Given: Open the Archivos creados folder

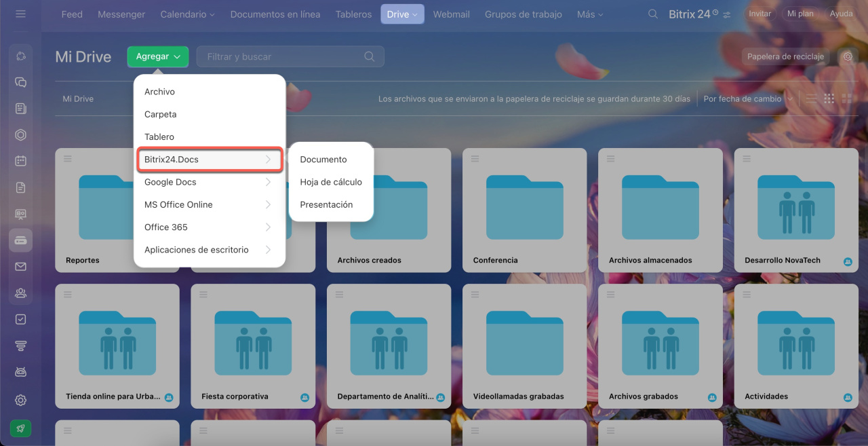Looking at the screenshot, I should click(389, 210).
